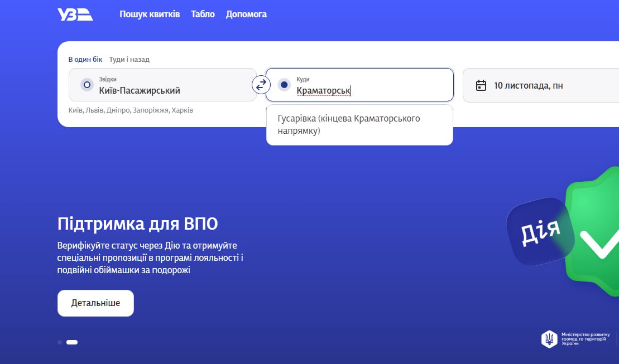Open the "Пошук квитків" menu item
The image size is (619, 364).
pos(150,14)
